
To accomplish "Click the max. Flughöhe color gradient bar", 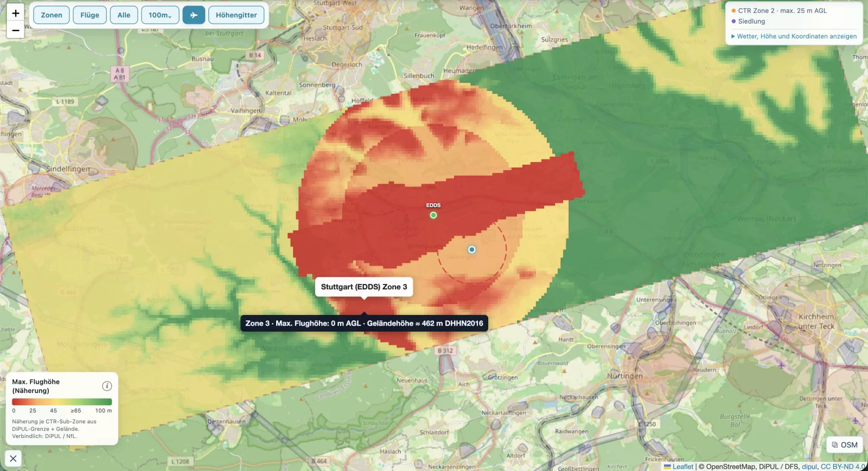I will point(62,402).
